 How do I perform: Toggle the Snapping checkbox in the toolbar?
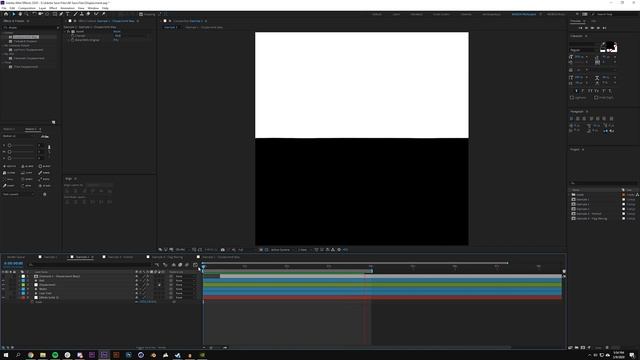141,14
